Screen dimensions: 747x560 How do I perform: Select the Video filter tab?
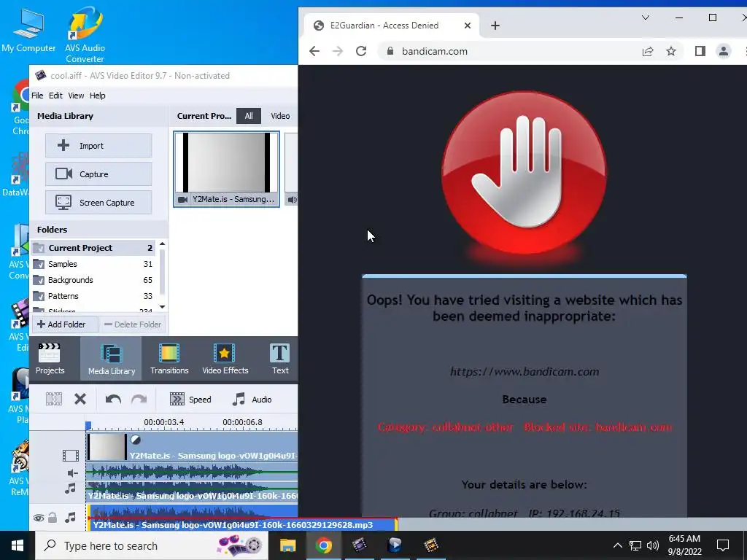click(280, 116)
